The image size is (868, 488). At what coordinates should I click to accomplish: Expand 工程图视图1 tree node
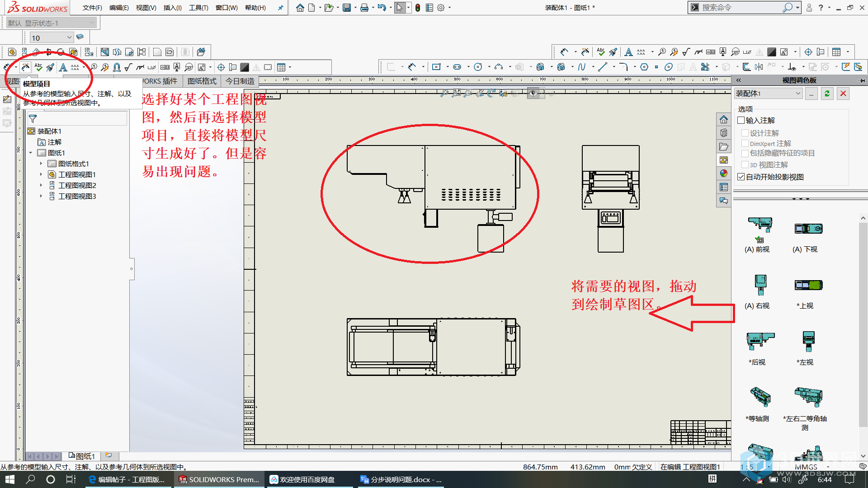click(x=41, y=174)
